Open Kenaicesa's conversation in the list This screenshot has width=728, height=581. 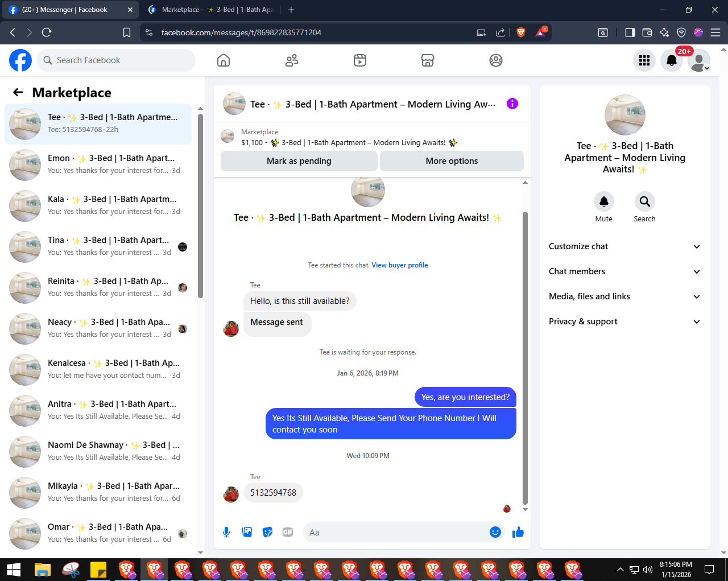pos(98,370)
